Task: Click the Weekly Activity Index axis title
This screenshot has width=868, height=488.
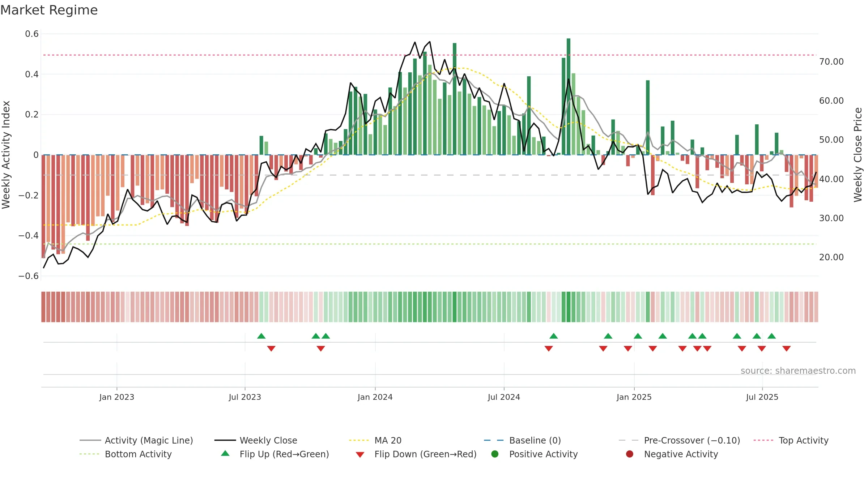Action: point(6,155)
